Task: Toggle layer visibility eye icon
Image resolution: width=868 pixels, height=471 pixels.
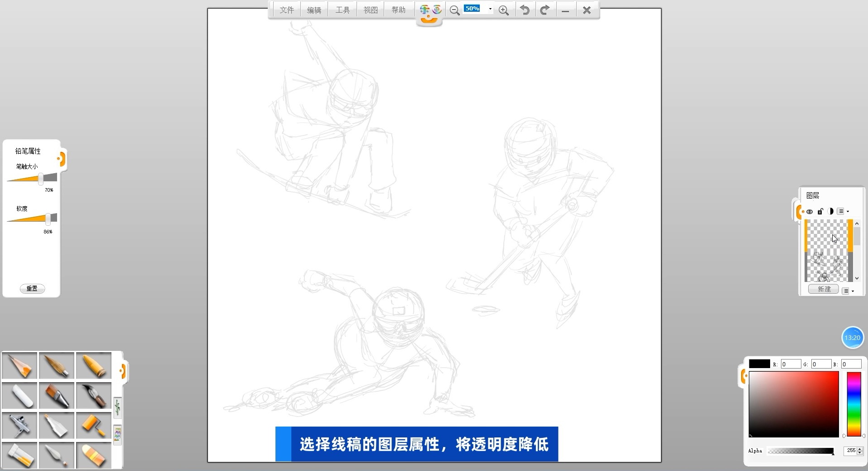Action: tap(810, 211)
